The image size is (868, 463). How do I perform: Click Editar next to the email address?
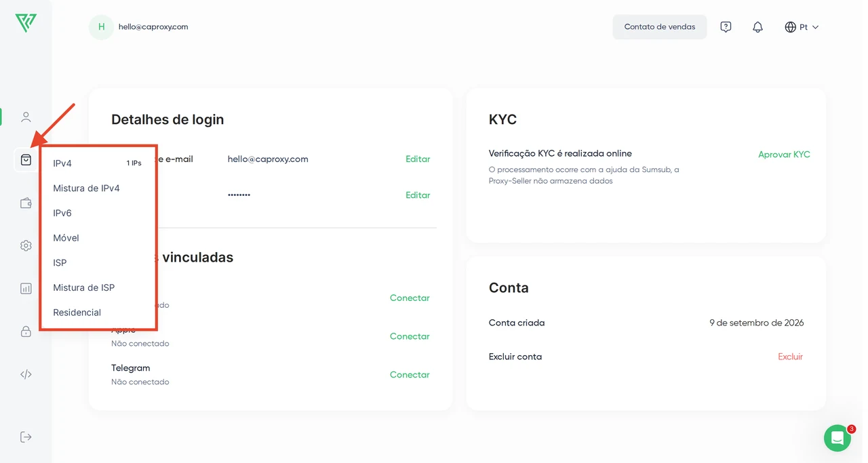(418, 159)
